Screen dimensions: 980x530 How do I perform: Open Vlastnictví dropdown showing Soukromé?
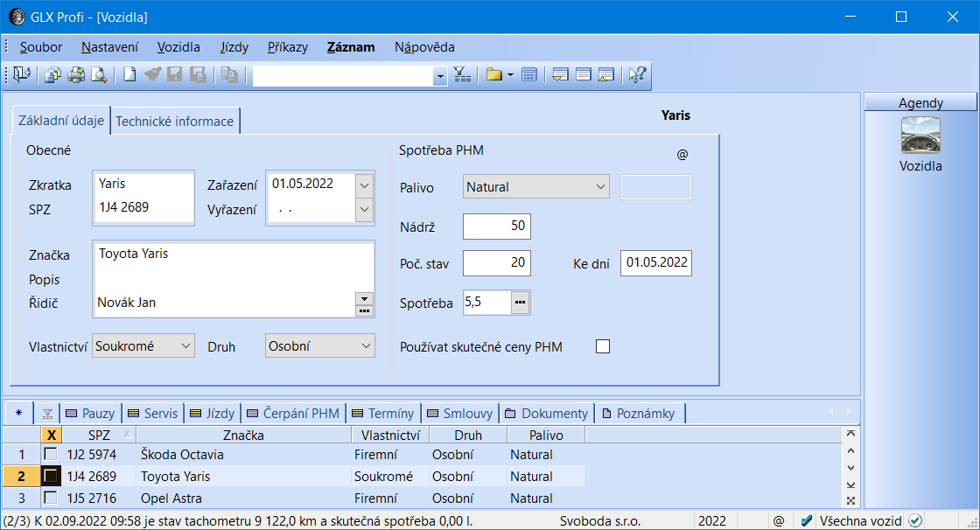[143, 345]
